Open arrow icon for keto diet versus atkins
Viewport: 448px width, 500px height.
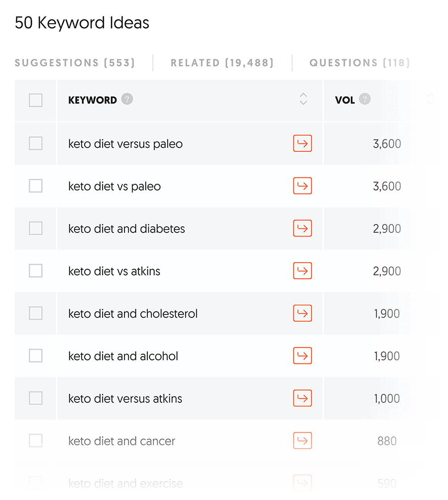(302, 398)
